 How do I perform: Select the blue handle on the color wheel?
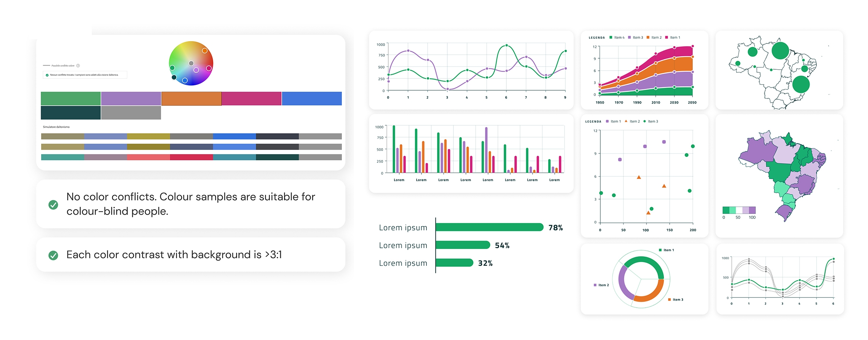click(x=185, y=80)
